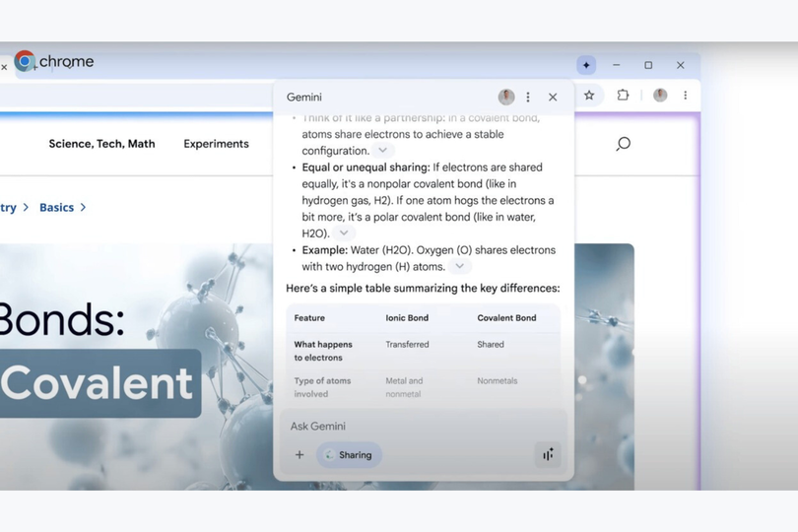798x532 pixels.
Task: Type in the Ask Gemini input field
Action: [414, 426]
